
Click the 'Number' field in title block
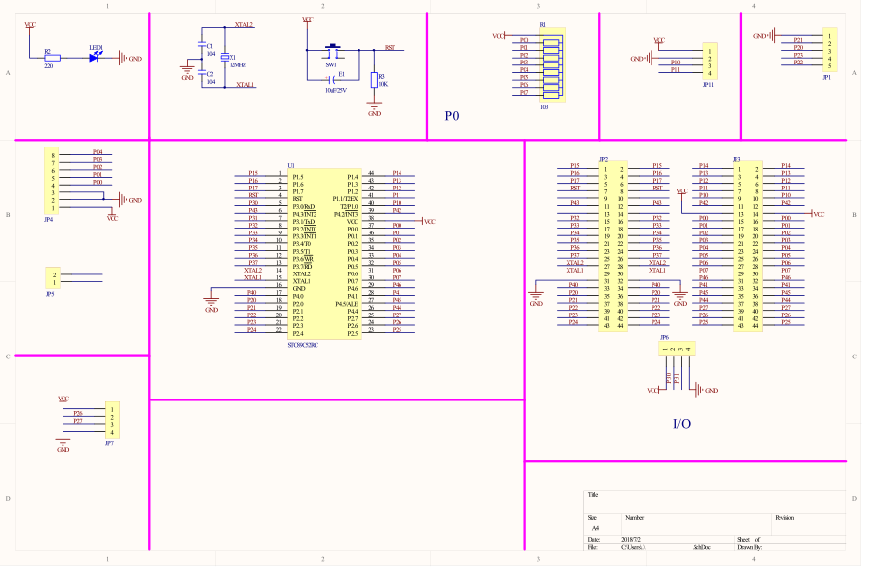point(634,517)
